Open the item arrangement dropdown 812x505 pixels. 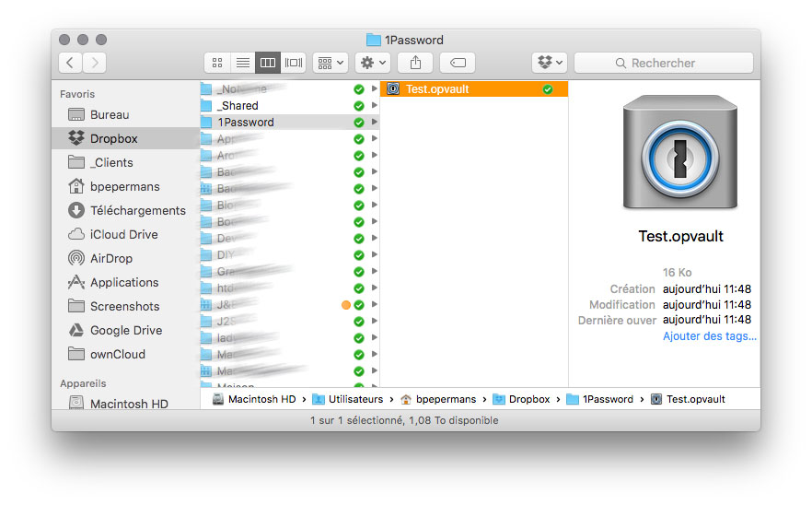click(x=331, y=63)
